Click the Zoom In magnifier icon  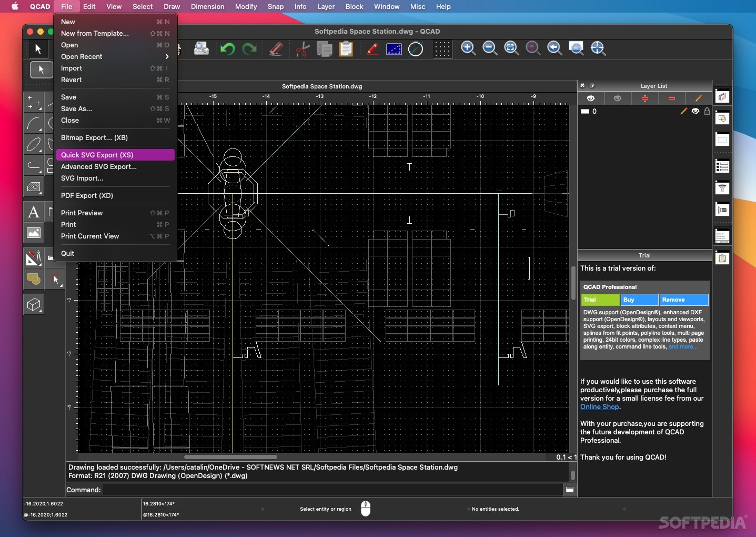(468, 48)
